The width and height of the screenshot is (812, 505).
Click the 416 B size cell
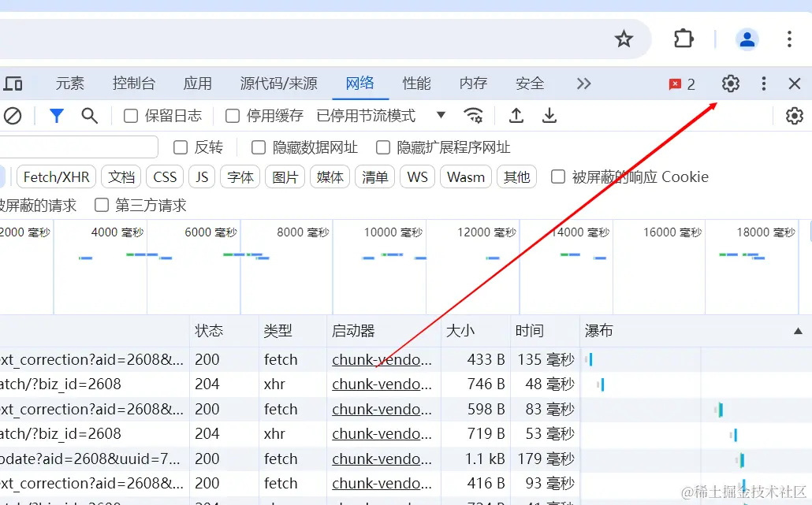click(486, 483)
